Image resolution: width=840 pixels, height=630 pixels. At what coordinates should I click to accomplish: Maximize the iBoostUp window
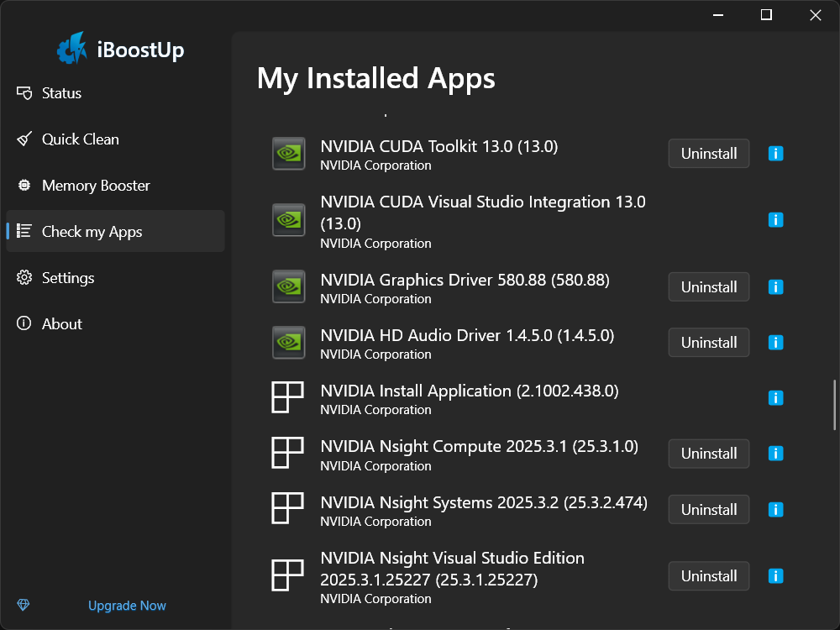pos(767,15)
